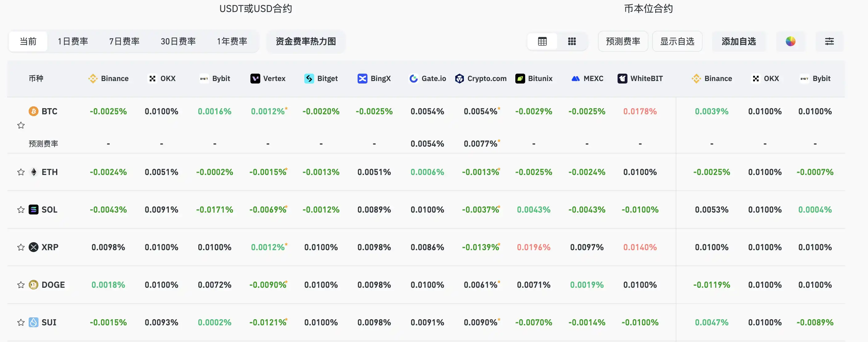Screen dimensions: 868x342
Task: Open the SOL coin row link
Action: [x=49, y=210]
